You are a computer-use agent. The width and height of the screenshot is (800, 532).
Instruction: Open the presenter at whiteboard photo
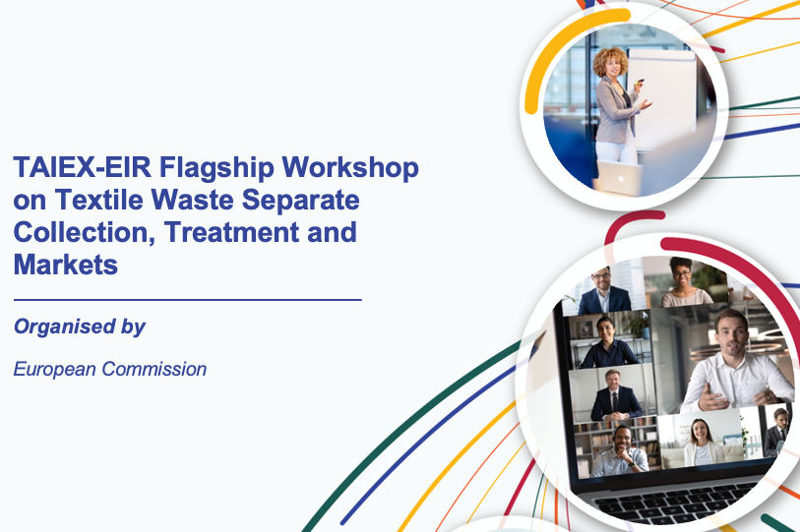[630, 110]
